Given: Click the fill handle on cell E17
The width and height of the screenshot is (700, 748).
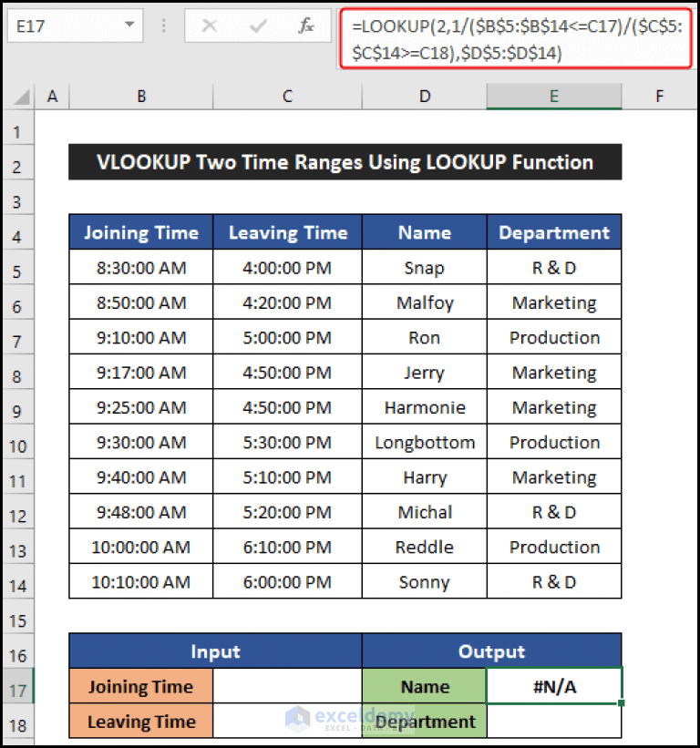Looking at the screenshot, I should coord(622,702).
